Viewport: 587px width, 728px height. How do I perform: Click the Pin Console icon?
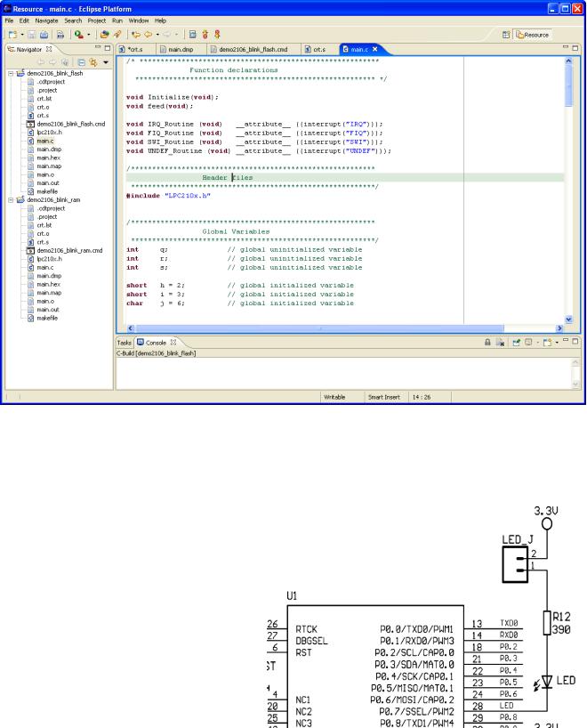(x=516, y=343)
